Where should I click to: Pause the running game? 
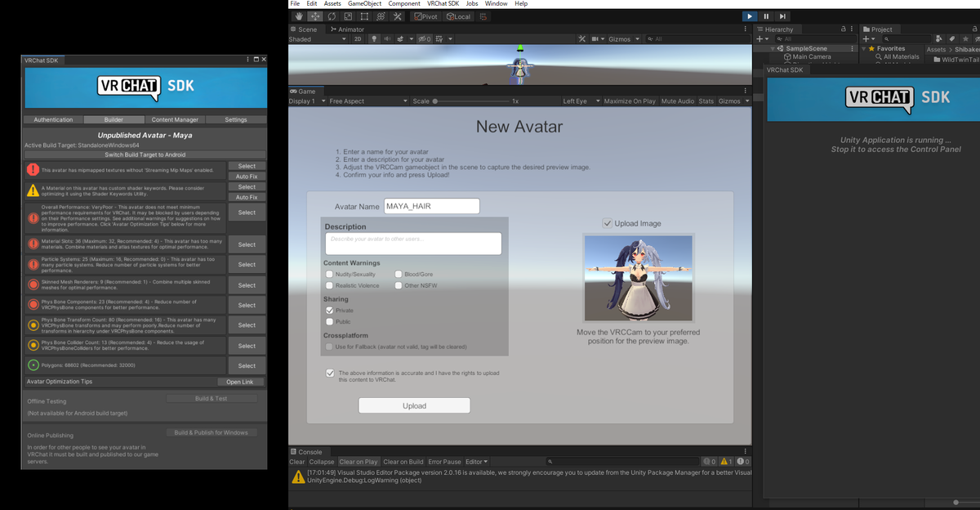click(x=766, y=16)
